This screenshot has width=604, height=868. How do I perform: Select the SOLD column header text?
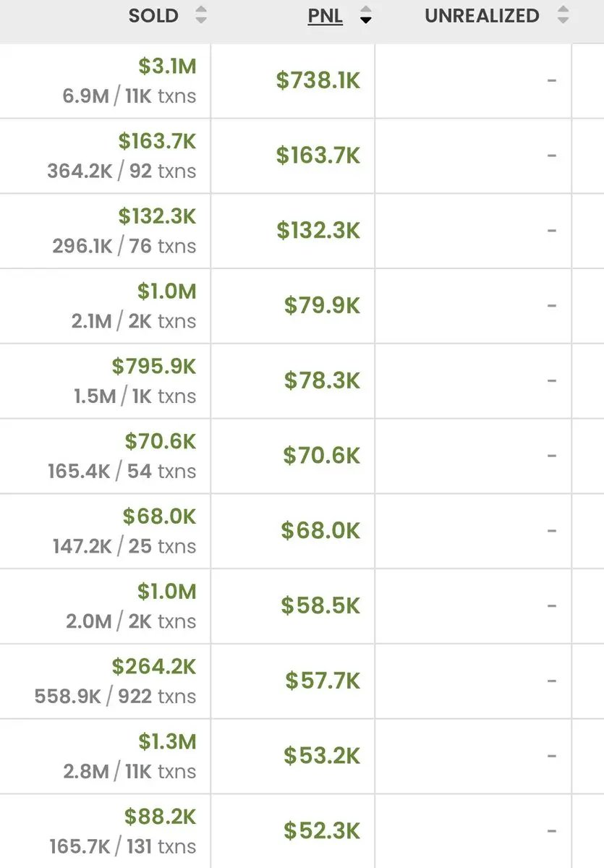tap(153, 16)
